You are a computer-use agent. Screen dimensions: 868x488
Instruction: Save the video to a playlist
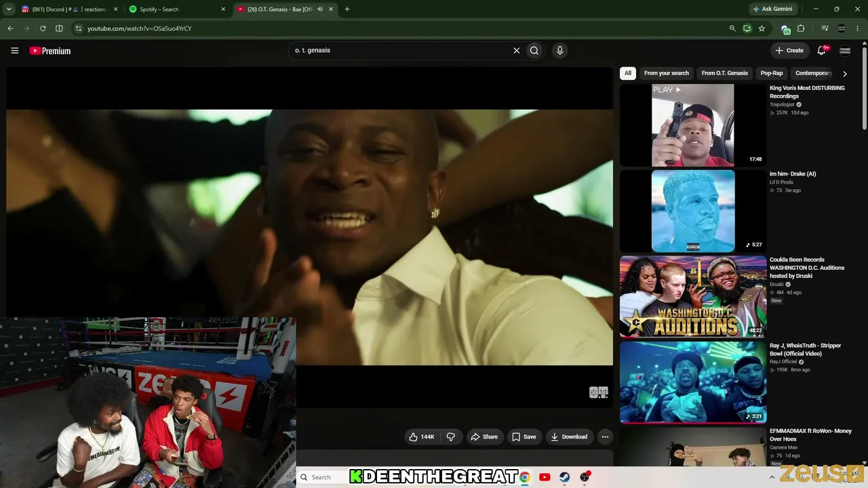pyautogui.click(x=524, y=437)
